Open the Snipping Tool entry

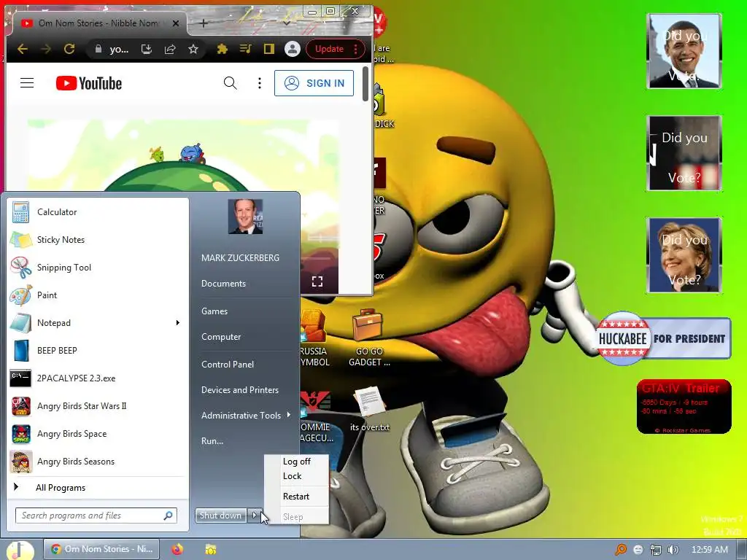[98, 267]
